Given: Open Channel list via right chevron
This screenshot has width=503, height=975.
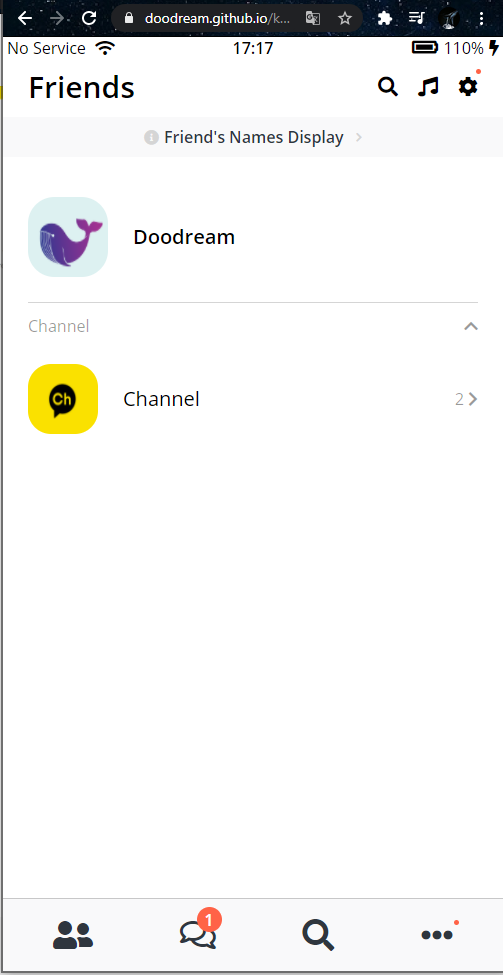Looking at the screenshot, I should [x=473, y=399].
